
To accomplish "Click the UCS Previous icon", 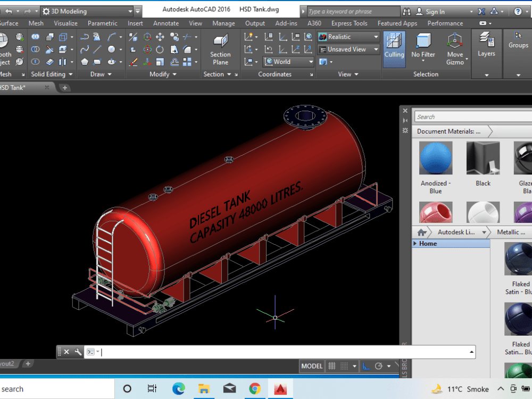I will coord(268,49).
